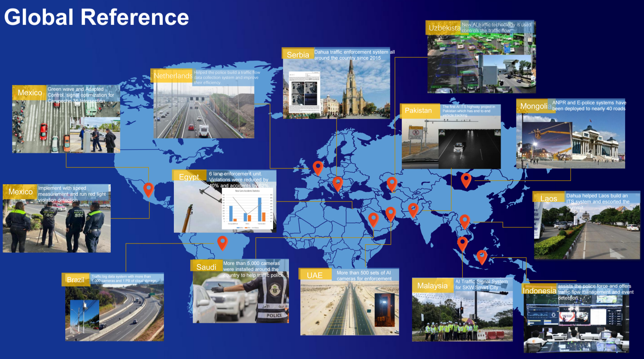Click the red map pin on Indonesia
The width and height of the screenshot is (644, 359).
pos(482,257)
